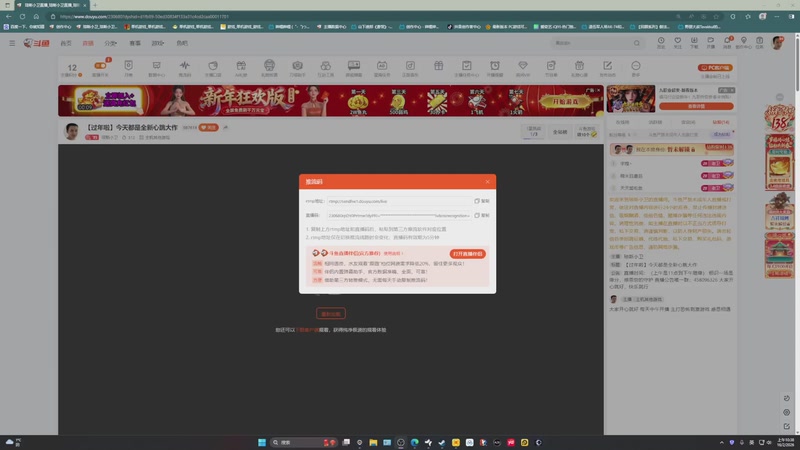800x450 pixels.
Task: Click the browser address bar
Action: (x=357, y=16)
